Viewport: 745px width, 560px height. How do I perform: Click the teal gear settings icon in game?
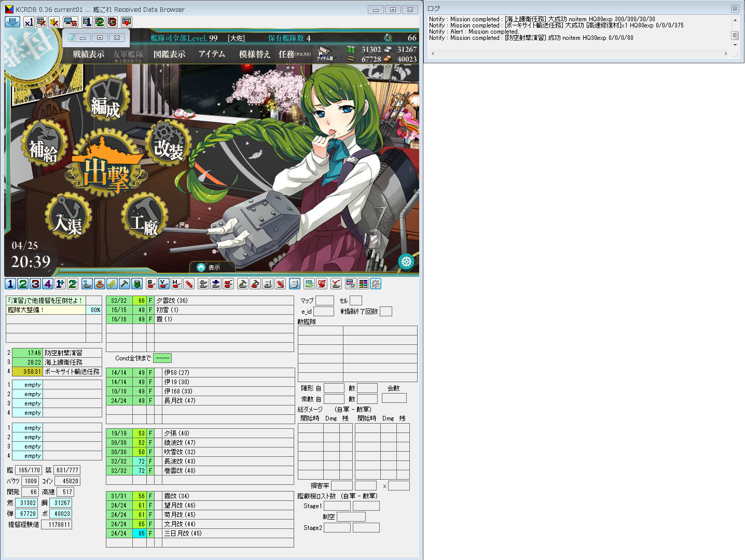[x=406, y=261]
